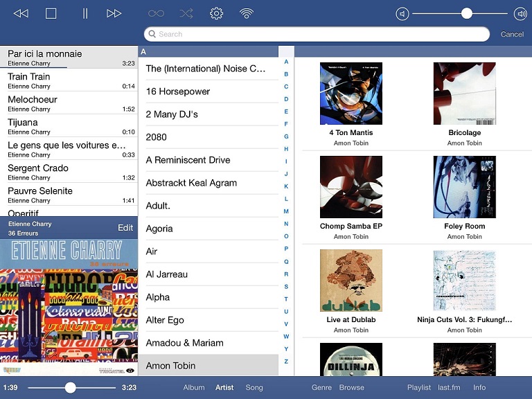Play the song Train Train

point(69,80)
